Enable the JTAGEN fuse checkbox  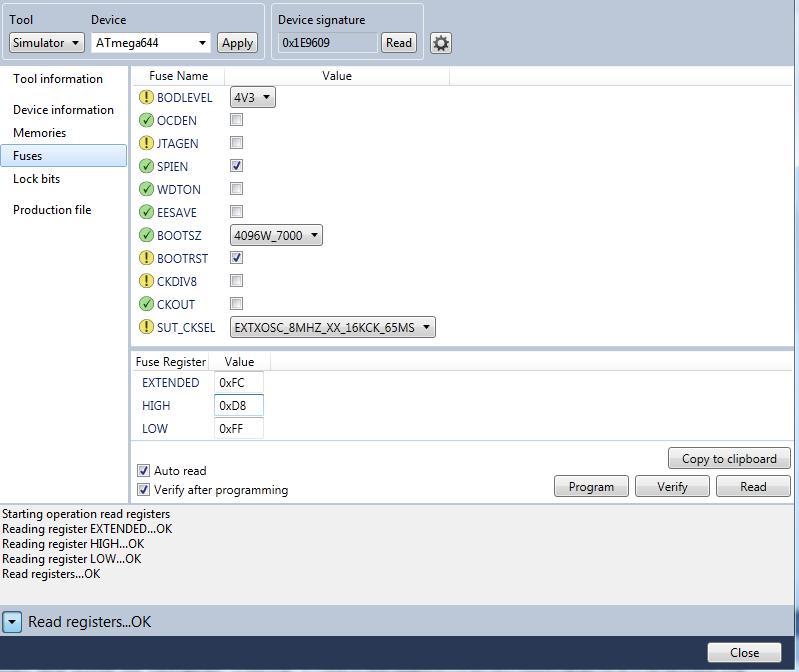(x=237, y=143)
